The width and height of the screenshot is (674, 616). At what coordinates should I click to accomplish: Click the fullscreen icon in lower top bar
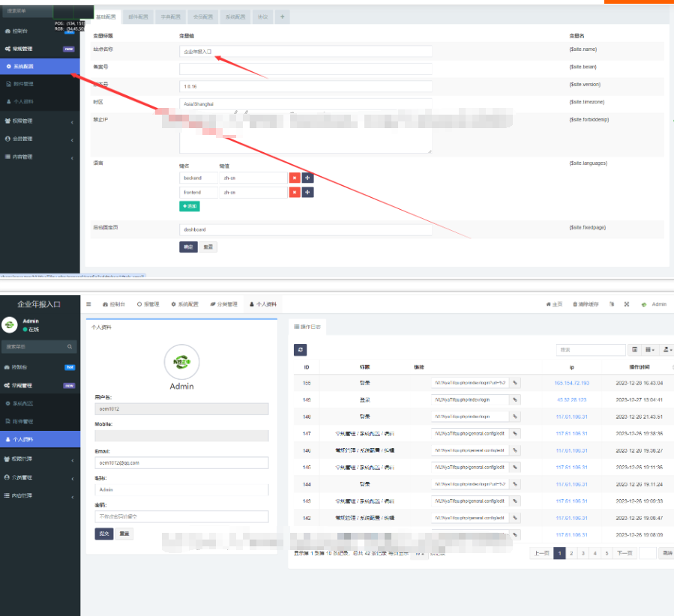pyautogui.click(x=611, y=304)
